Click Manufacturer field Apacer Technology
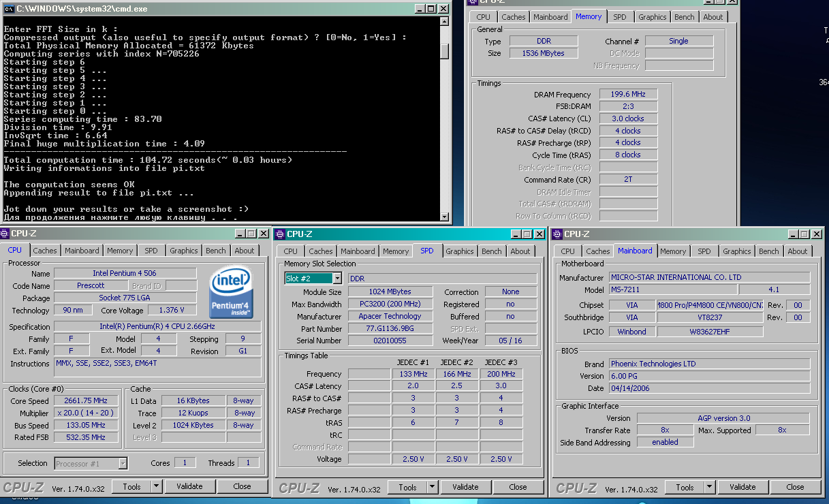The height and width of the screenshot is (504, 829). click(x=390, y=316)
